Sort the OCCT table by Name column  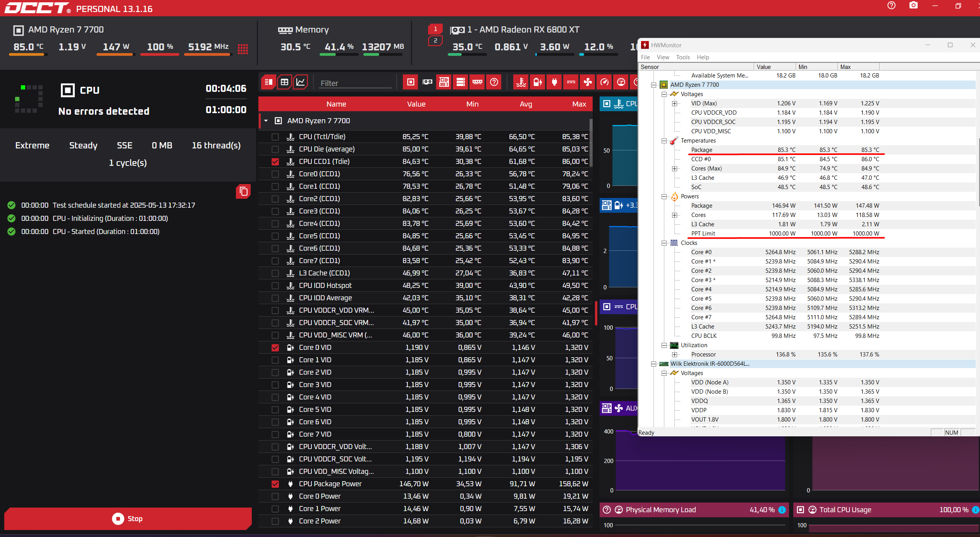336,104
